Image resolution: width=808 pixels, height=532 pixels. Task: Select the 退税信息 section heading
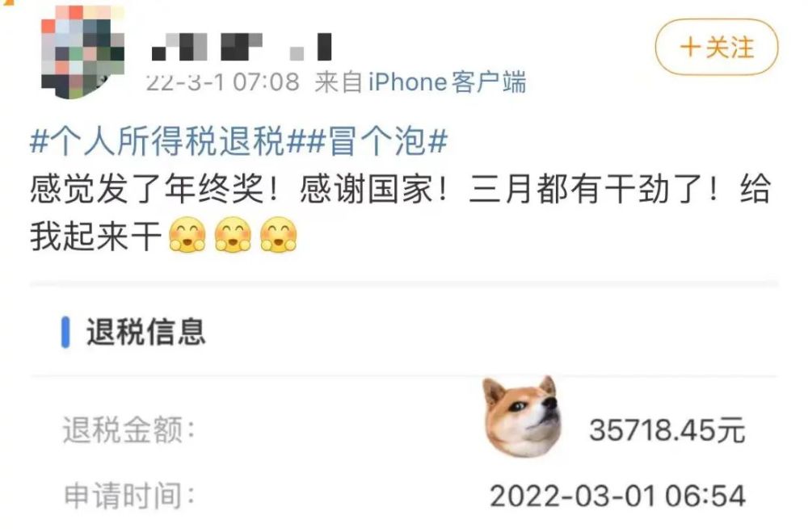coord(145,332)
